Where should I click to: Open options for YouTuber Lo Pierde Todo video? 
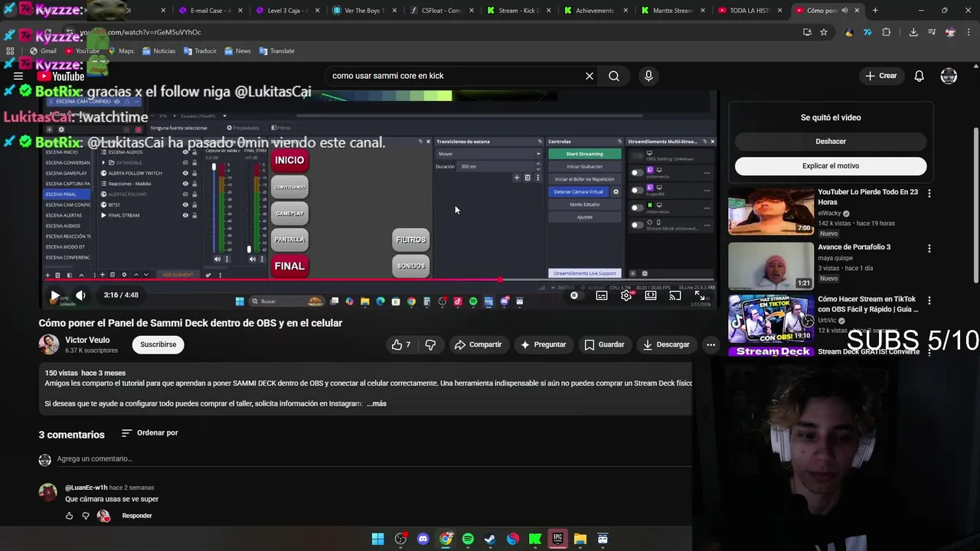click(929, 194)
